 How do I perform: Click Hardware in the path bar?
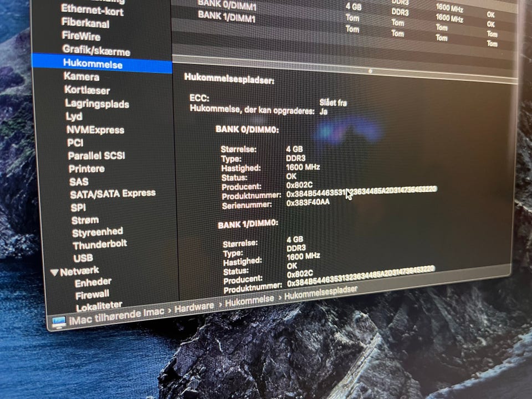[x=195, y=308]
